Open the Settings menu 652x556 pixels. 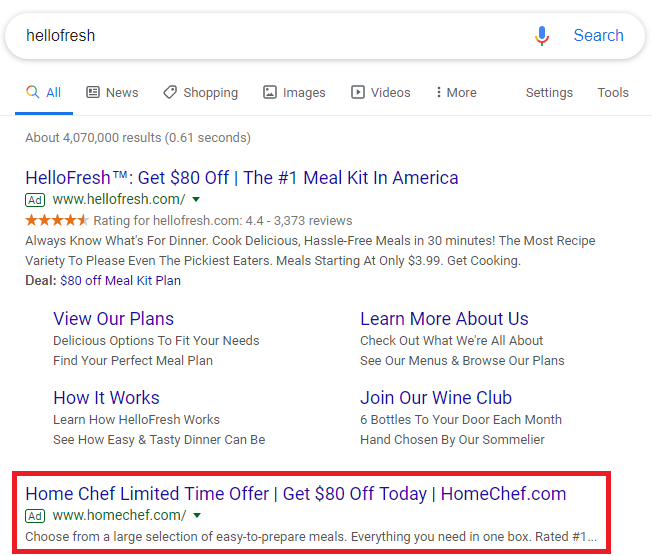549,92
